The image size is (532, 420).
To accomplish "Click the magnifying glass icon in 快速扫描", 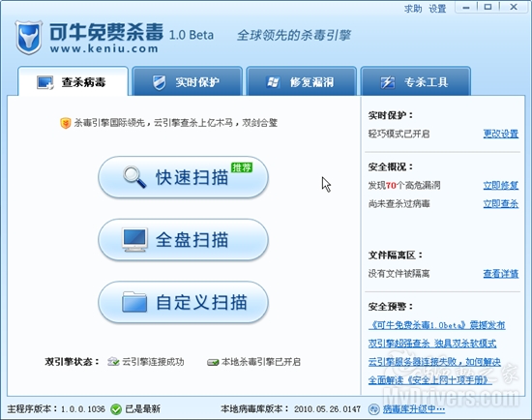I will pyautogui.click(x=134, y=176).
